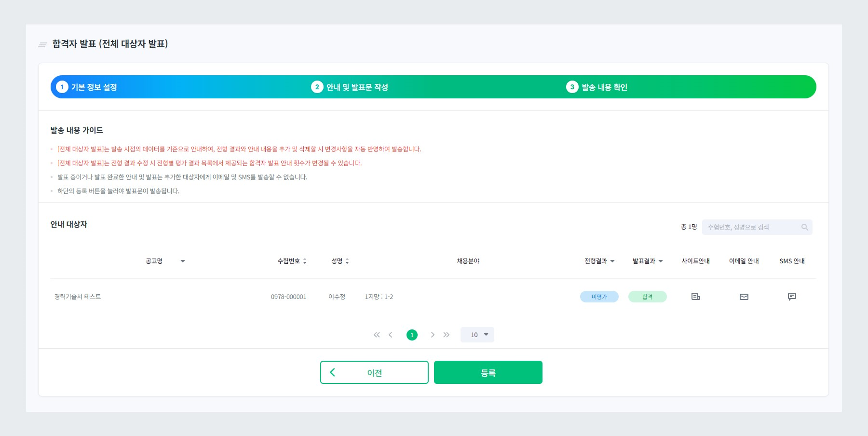
Task: Click the 합격 result badge
Action: (647, 297)
